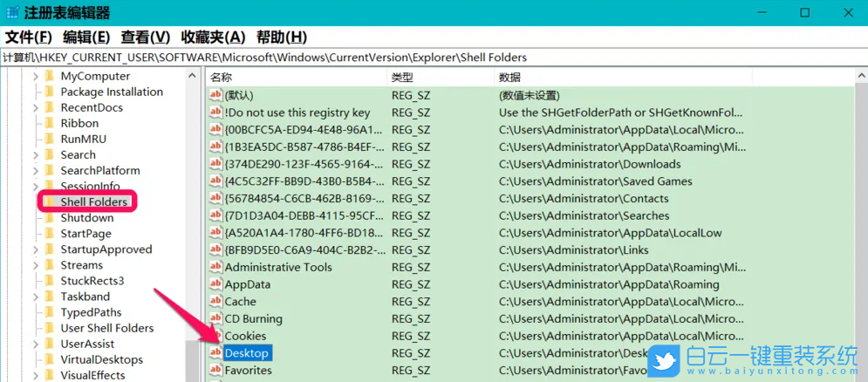Viewport: 868px width, 382px height.
Task: Click the icon beside Administrative Tools value
Action: coord(215,267)
